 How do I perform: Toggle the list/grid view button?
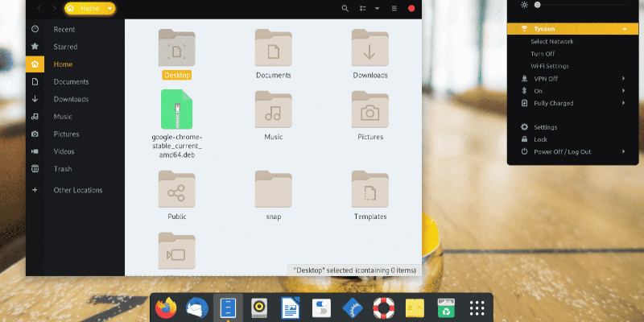363,8
